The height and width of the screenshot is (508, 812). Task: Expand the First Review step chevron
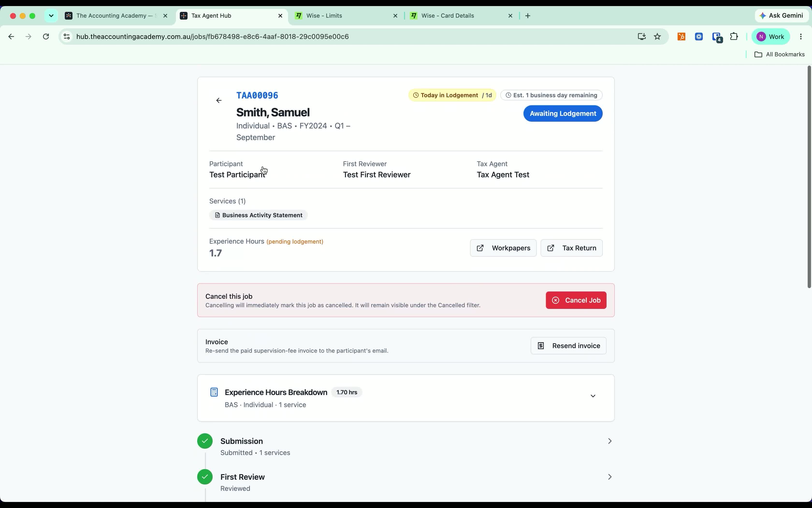click(610, 477)
